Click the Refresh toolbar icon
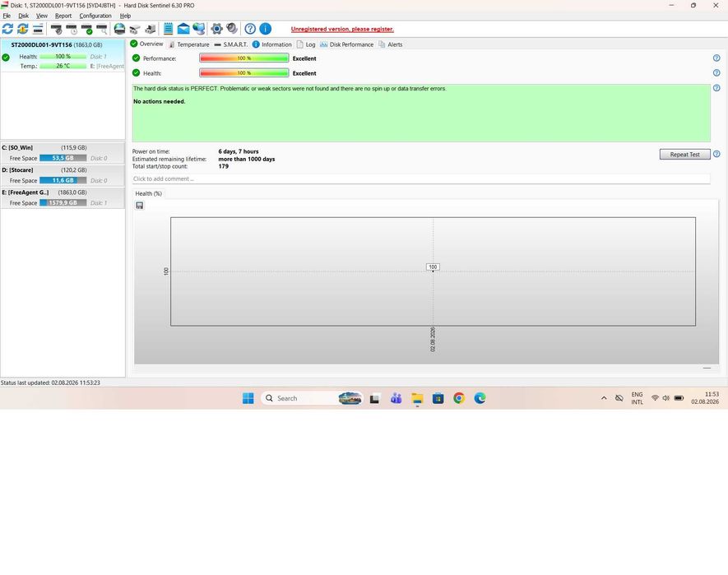The width and height of the screenshot is (728, 575). [x=7, y=29]
